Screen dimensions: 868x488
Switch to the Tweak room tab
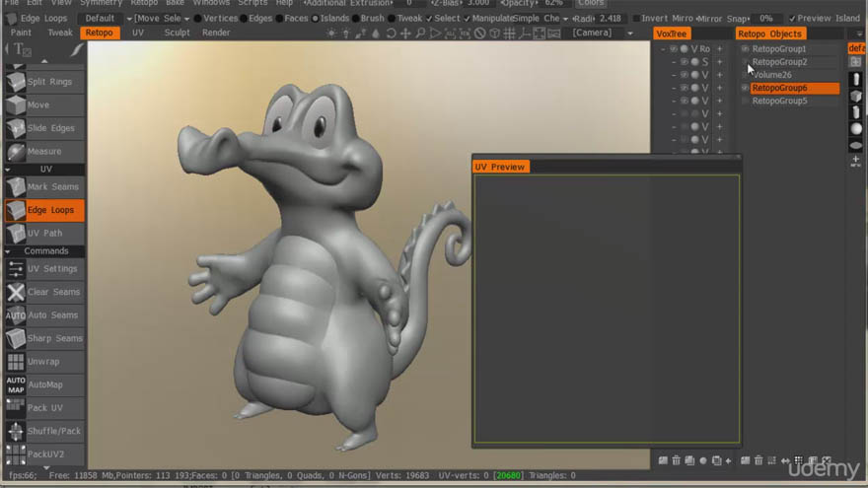pyautogui.click(x=60, y=33)
